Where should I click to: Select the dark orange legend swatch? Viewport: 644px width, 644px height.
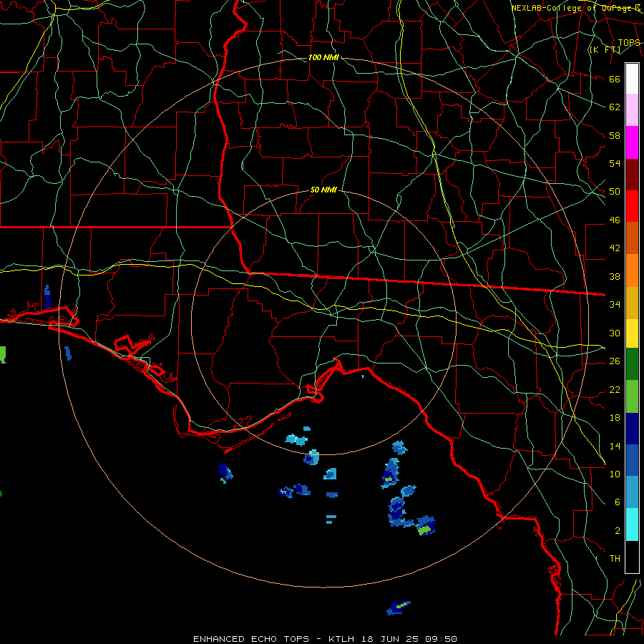pyautogui.click(x=632, y=238)
